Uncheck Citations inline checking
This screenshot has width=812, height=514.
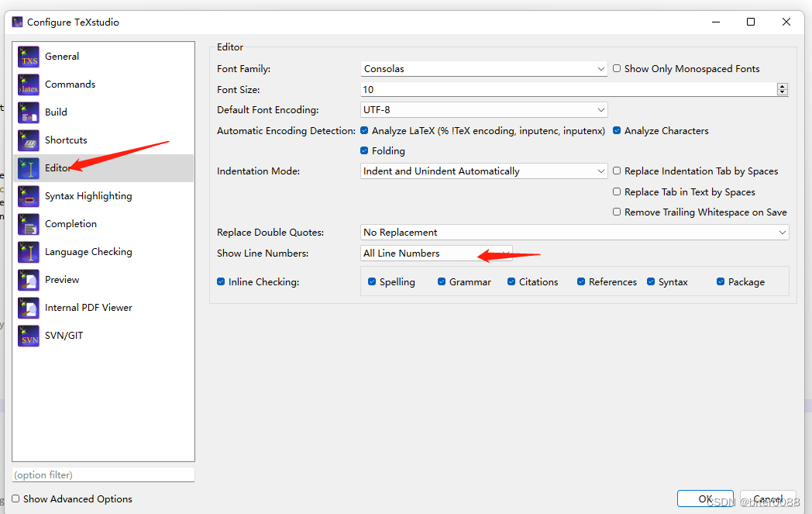[x=511, y=282]
